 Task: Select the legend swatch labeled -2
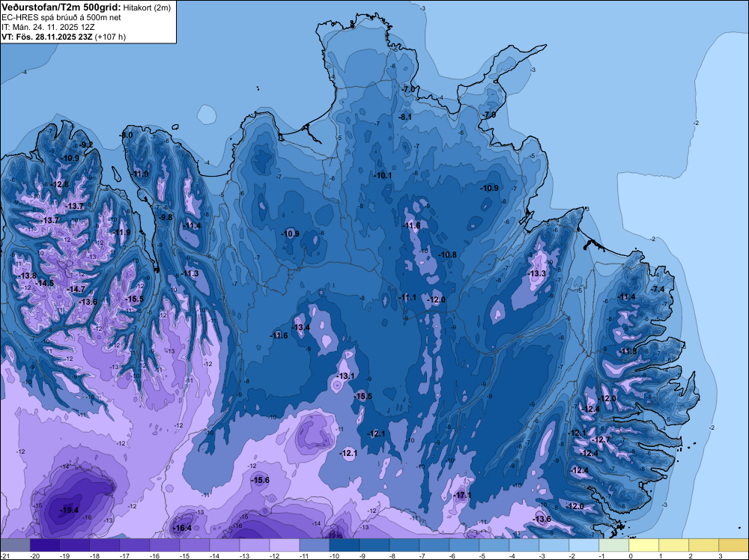click(x=583, y=545)
